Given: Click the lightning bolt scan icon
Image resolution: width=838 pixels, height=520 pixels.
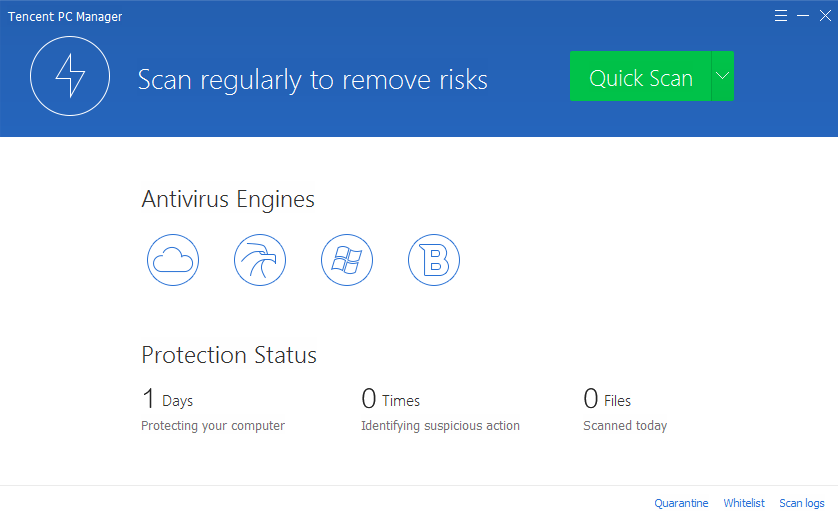Looking at the screenshot, I should pyautogui.click(x=69, y=76).
